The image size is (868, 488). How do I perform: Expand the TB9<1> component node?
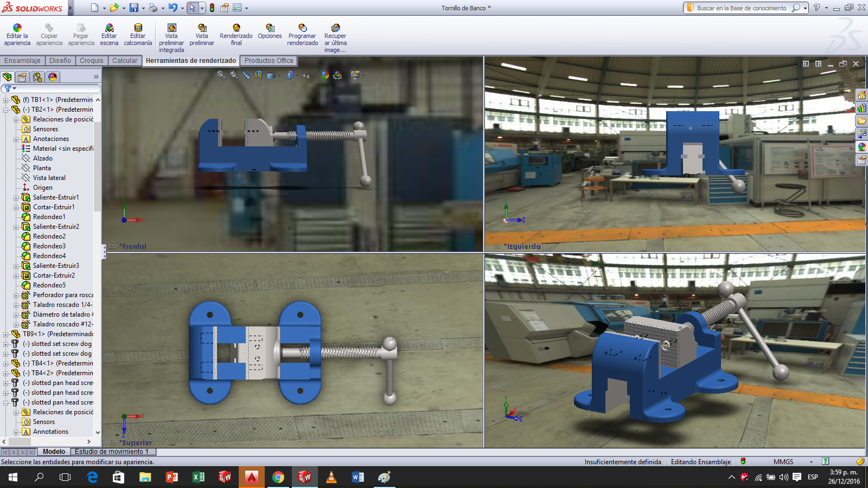tap(5, 334)
